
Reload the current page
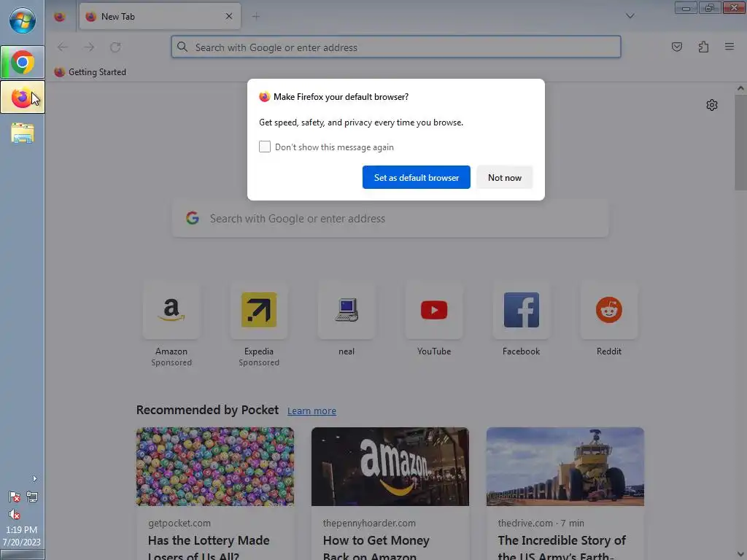click(x=115, y=47)
